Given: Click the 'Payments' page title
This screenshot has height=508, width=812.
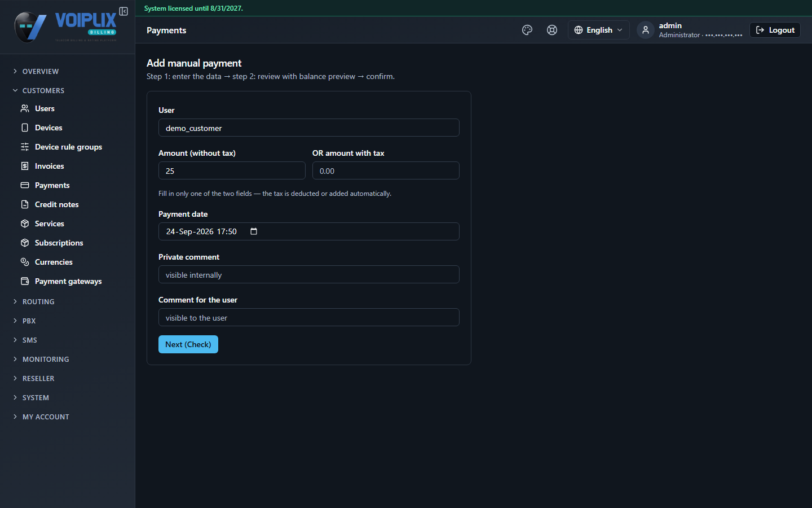Looking at the screenshot, I should (x=166, y=30).
